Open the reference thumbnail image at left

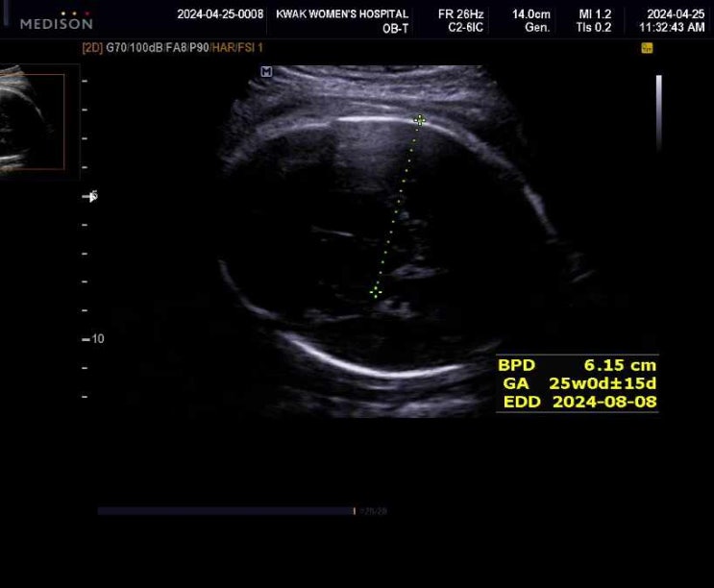[x=32, y=120]
